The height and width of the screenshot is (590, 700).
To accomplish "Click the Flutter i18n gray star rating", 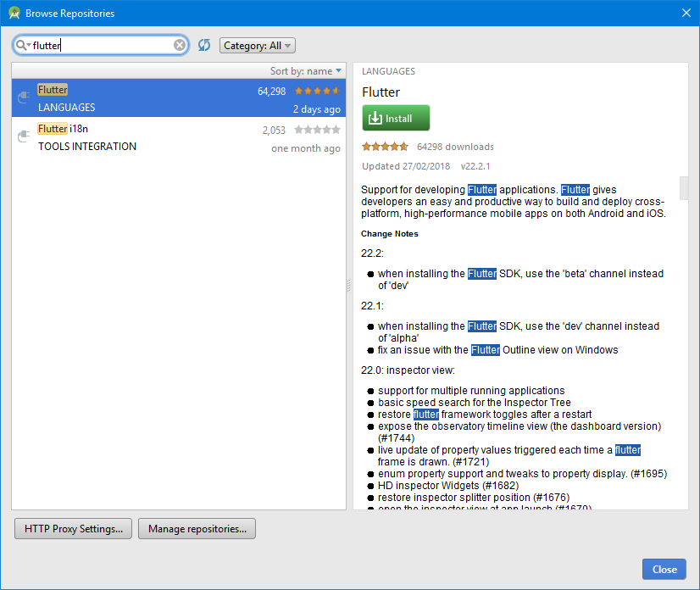I will pyautogui.click(x=318, y=130).
